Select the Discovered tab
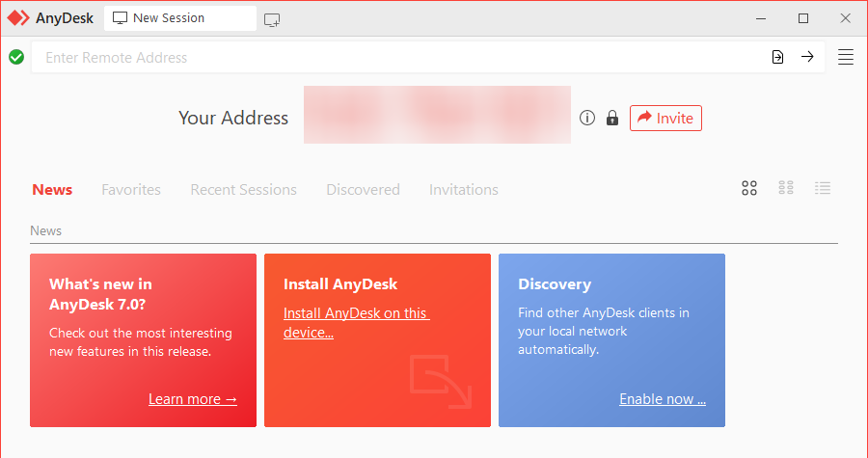868x458 pixels. tap(364, 190)
